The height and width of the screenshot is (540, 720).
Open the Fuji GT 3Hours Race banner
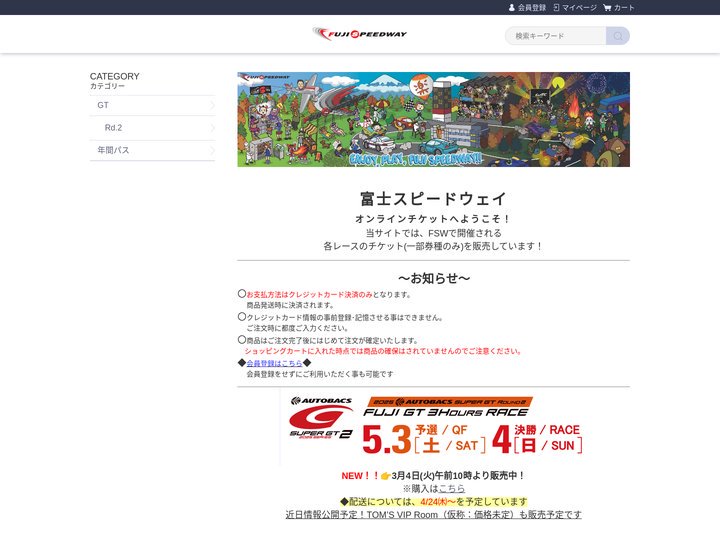coord(433,426)
